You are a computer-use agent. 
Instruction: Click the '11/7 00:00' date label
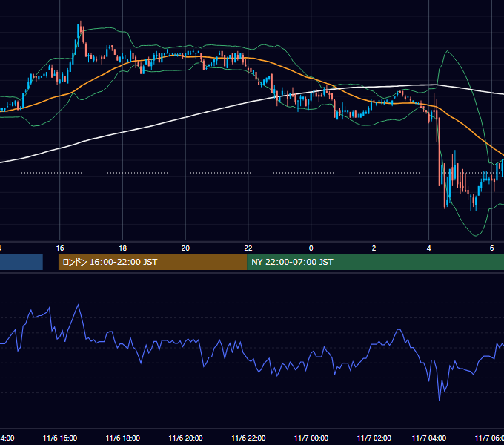pos(311,438)
